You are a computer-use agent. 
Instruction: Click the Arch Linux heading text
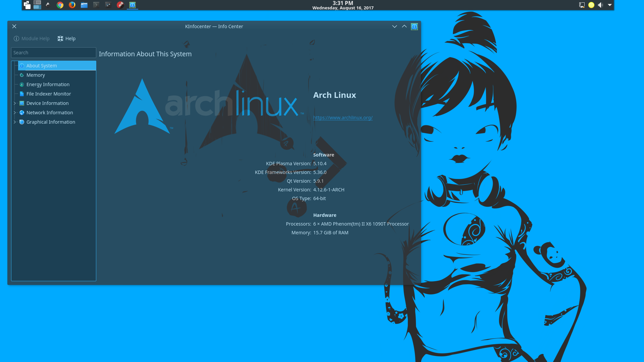coord(334,95)
